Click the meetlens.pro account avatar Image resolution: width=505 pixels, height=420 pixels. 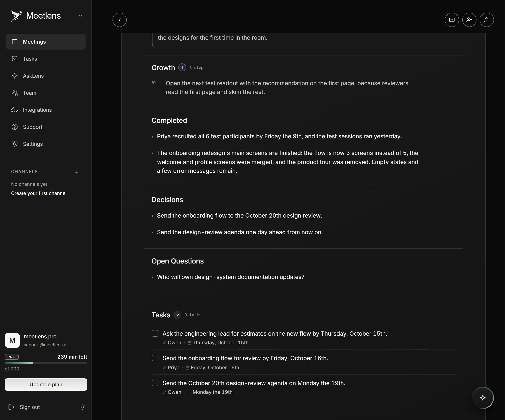tap(12, 340)
